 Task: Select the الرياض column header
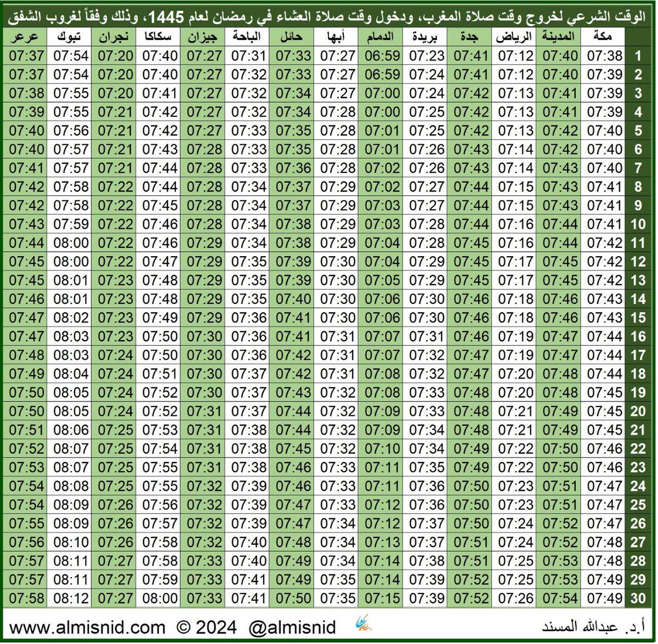click(x=514, y=37)
